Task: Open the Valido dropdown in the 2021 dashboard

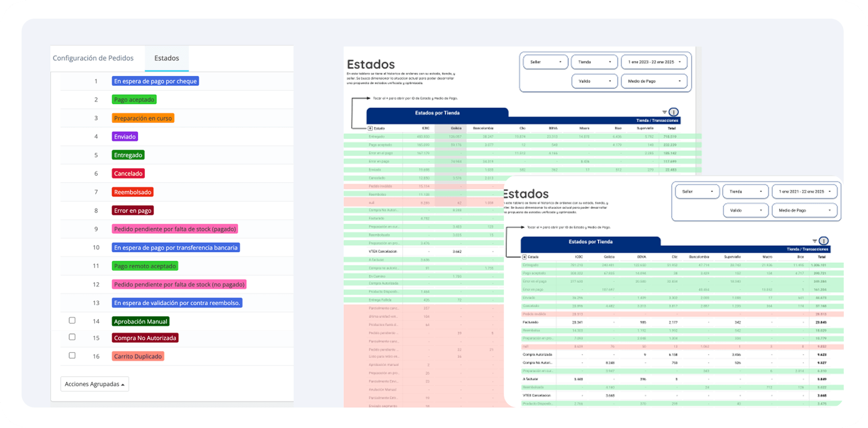Action: coord(746,210)
